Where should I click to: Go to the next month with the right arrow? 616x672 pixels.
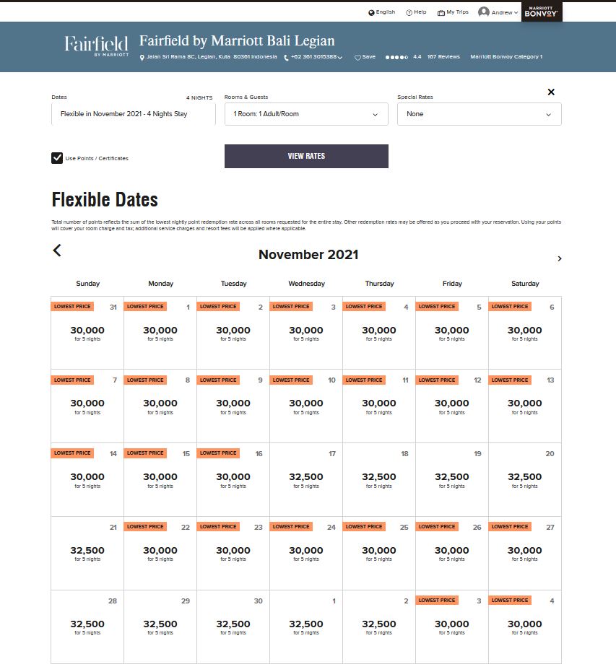560,258
